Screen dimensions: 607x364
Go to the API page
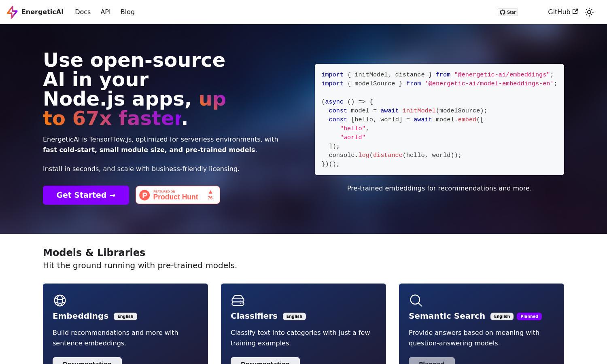click(106, 12)
